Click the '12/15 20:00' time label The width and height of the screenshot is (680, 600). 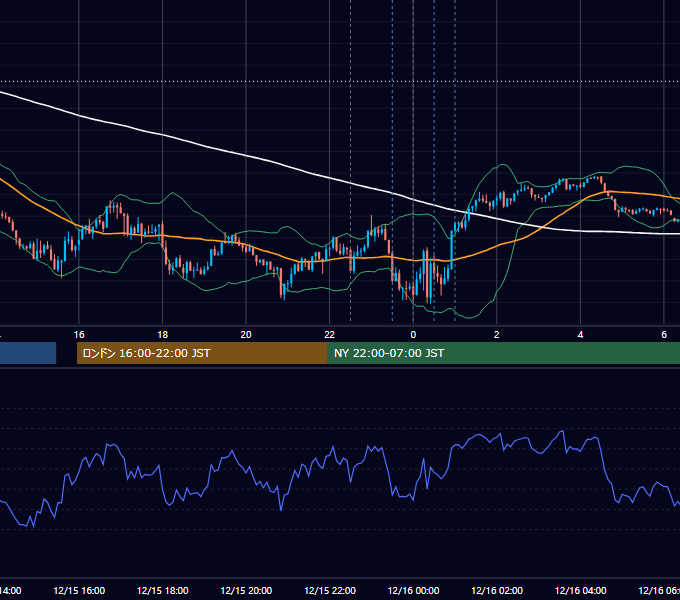[x=246, y=590]
